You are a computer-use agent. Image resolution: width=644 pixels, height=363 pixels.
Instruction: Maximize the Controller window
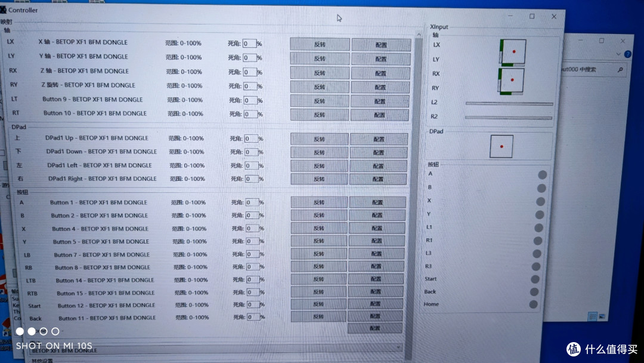pos(532,17)
